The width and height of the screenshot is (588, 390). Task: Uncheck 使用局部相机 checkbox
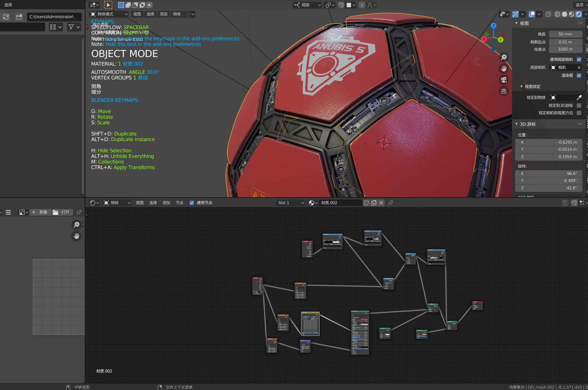coord(579,60)
